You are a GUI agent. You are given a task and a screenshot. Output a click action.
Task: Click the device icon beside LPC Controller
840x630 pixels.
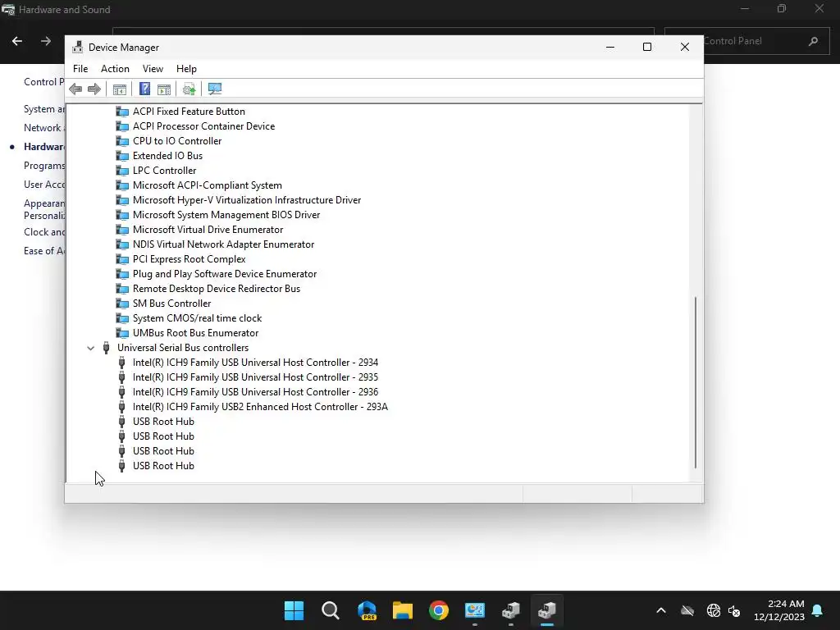point(123,171)
